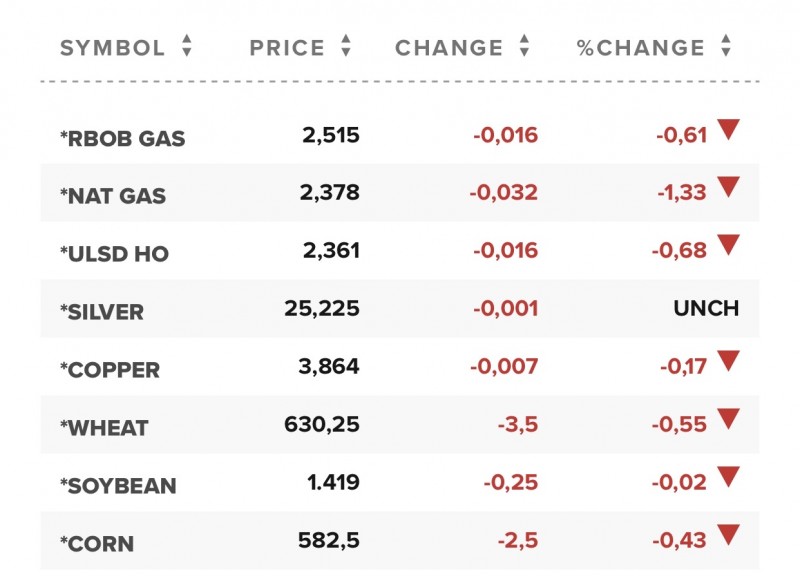Click the red down arrow for NAT GAS
Screen dimensions: 800x576
point(728,187)
